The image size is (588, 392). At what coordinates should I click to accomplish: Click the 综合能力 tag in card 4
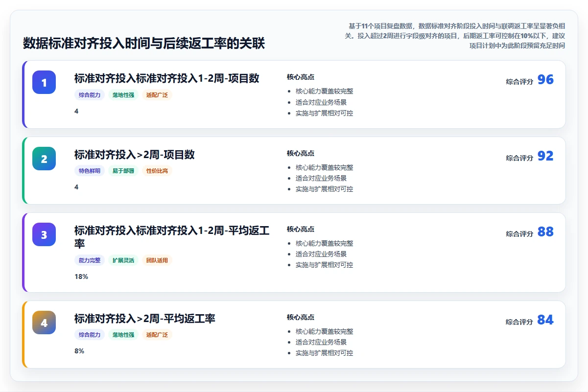pyautogui.click(x=90, y=335)
